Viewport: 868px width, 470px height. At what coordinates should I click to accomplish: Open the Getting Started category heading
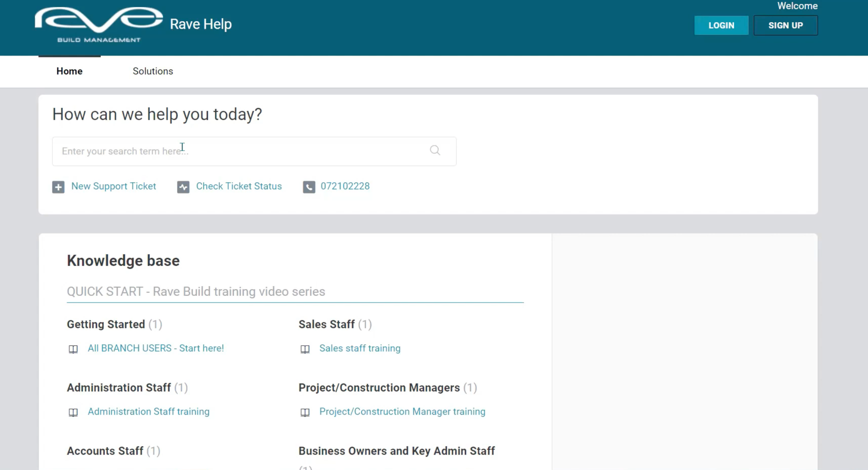pos(106,324)
